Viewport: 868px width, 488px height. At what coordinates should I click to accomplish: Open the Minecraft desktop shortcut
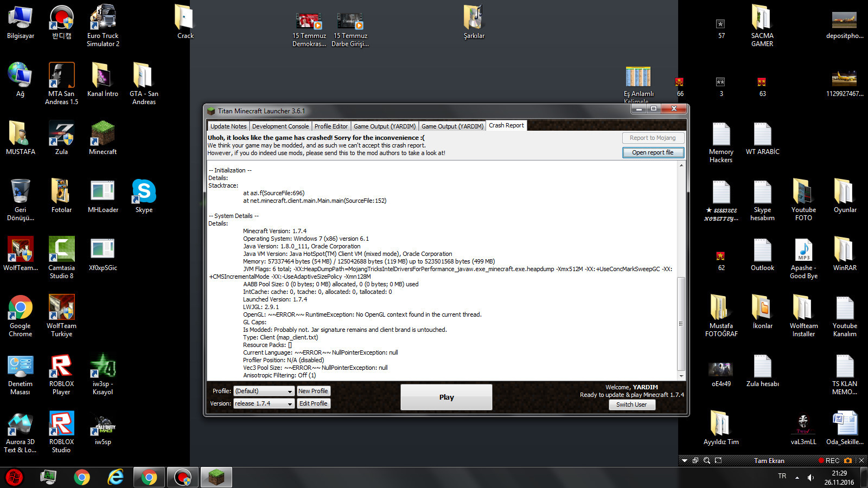[x=103, y=138]
